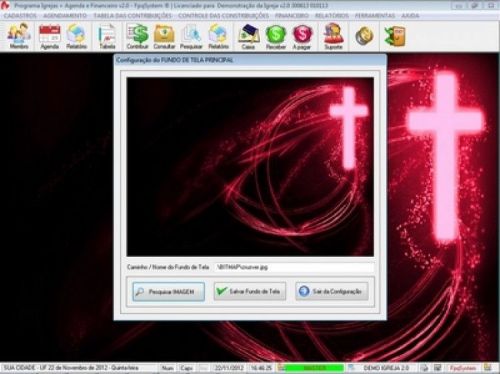Open the Caixa toolbar icon
The image size is (500, 374).
[249, 36]
